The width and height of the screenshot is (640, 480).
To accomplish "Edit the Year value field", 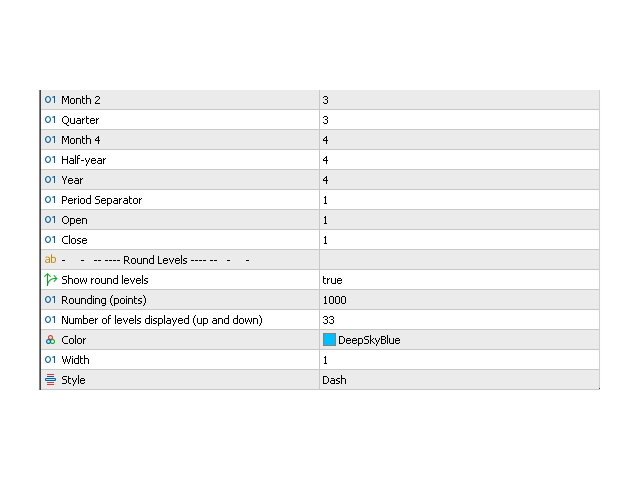I will tap(458, 180).
